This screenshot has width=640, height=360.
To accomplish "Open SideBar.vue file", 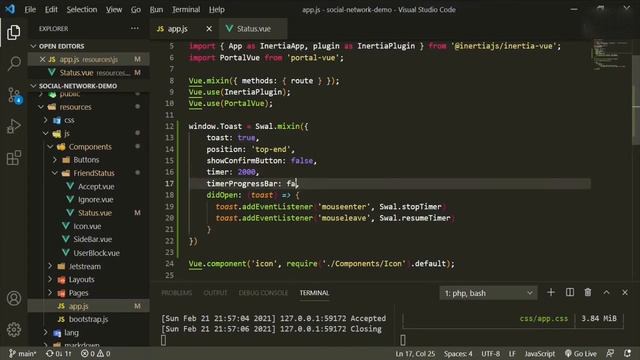I will click(x=92, y=239).
